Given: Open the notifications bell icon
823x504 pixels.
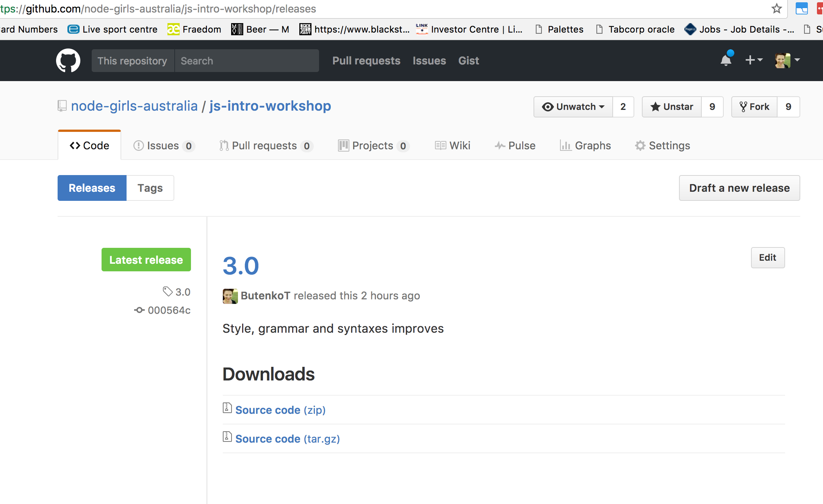Looking at the screenshot, I should pos(726,60).
